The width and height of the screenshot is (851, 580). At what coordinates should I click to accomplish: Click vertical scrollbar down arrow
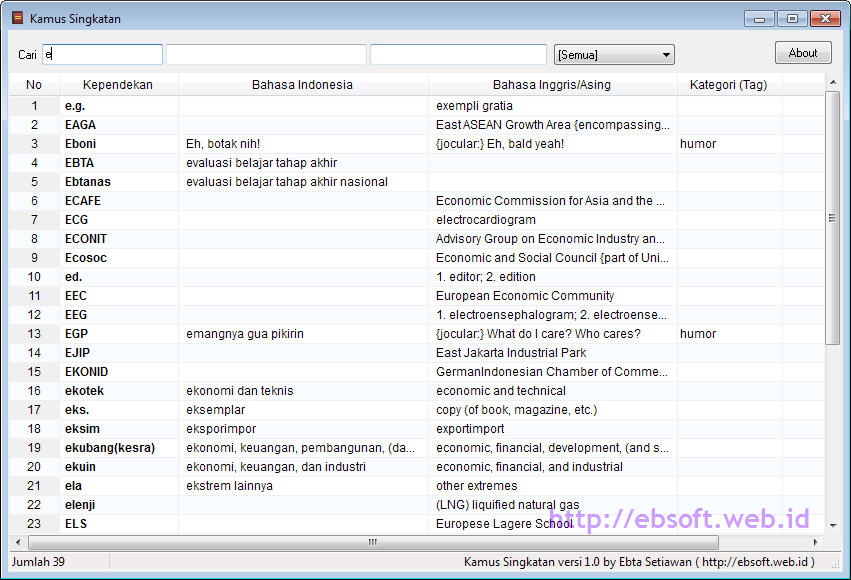coord(833,525)
